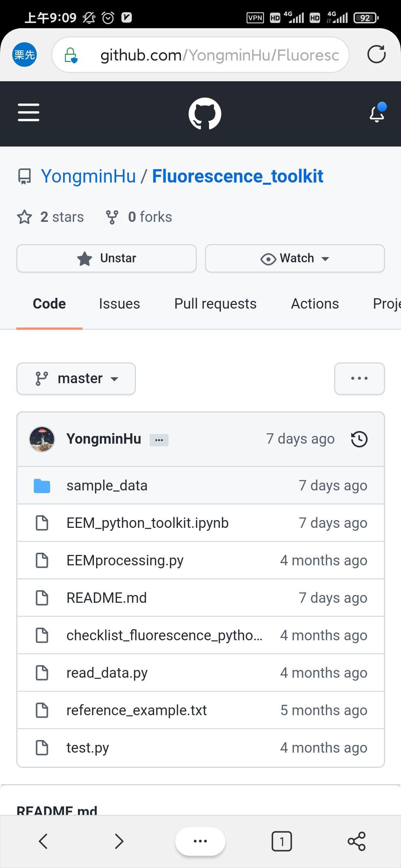
Task: Reload the page in the browser
Action: 376,55
